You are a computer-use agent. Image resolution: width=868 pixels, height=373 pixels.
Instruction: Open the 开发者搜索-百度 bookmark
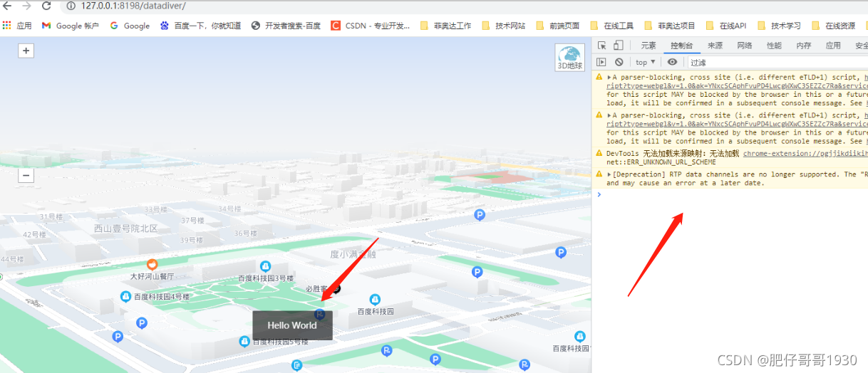286,26
